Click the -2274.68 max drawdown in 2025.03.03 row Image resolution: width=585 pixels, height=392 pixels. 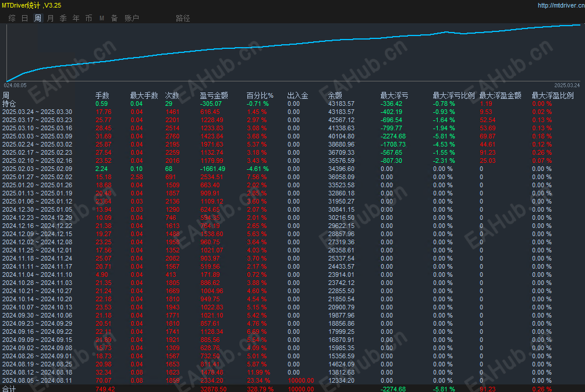(x=393, y=136)
